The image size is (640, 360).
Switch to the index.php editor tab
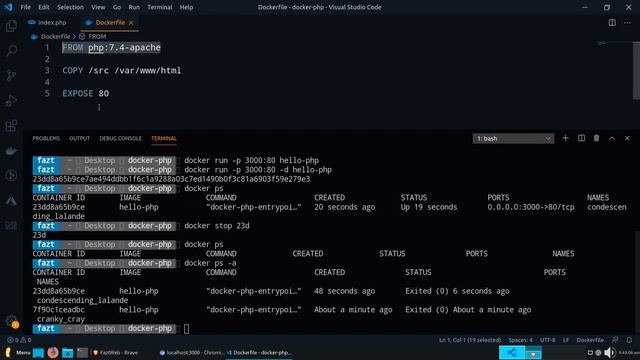47,23
